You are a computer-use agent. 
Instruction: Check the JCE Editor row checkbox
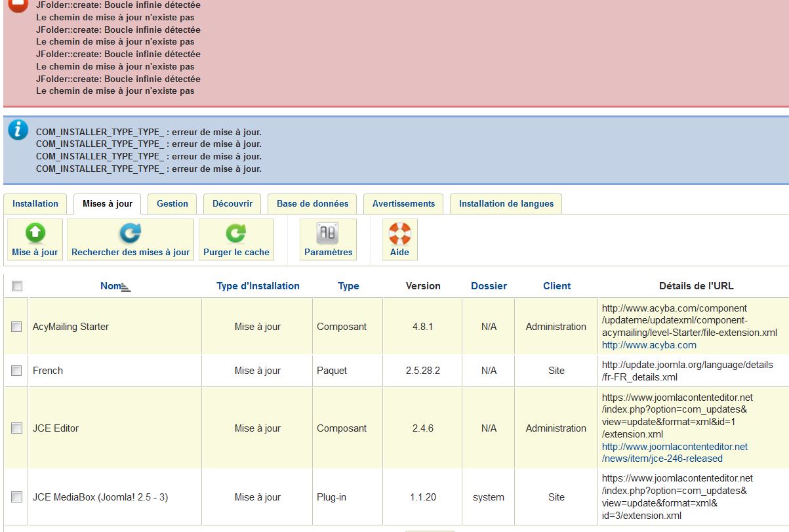17,428
